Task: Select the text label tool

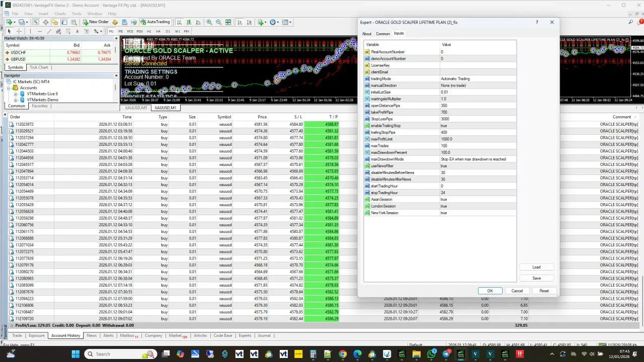Action: point(87,31)
